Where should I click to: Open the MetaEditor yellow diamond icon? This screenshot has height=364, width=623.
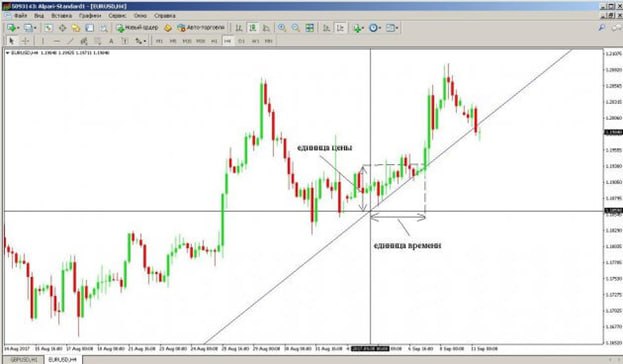[168, 28]
